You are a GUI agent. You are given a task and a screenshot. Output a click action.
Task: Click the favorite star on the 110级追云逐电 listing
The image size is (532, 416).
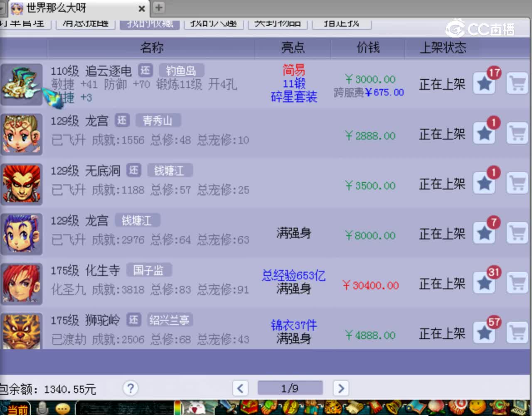pos(484,83)
